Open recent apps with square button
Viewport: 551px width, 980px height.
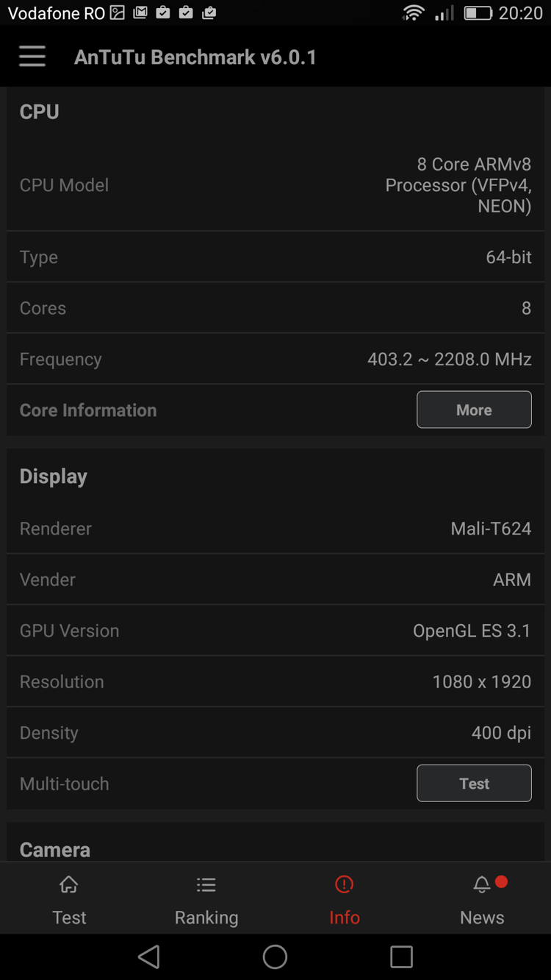401,956
